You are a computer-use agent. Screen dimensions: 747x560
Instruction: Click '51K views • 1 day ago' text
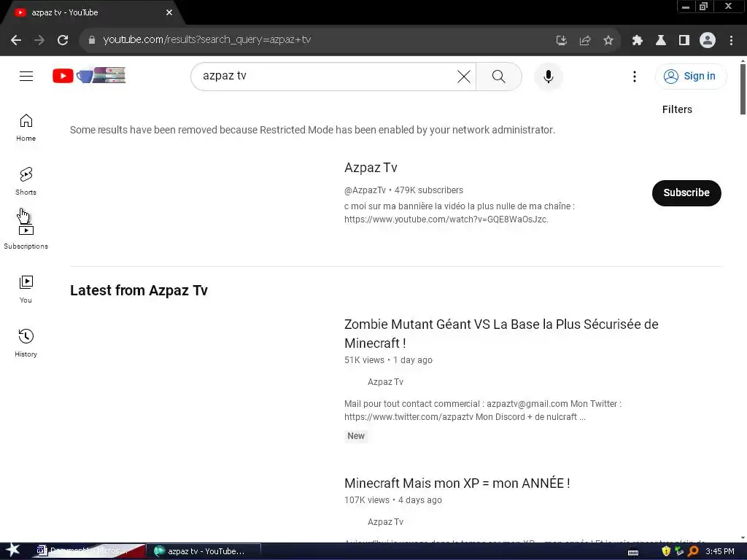coord(388,360)
